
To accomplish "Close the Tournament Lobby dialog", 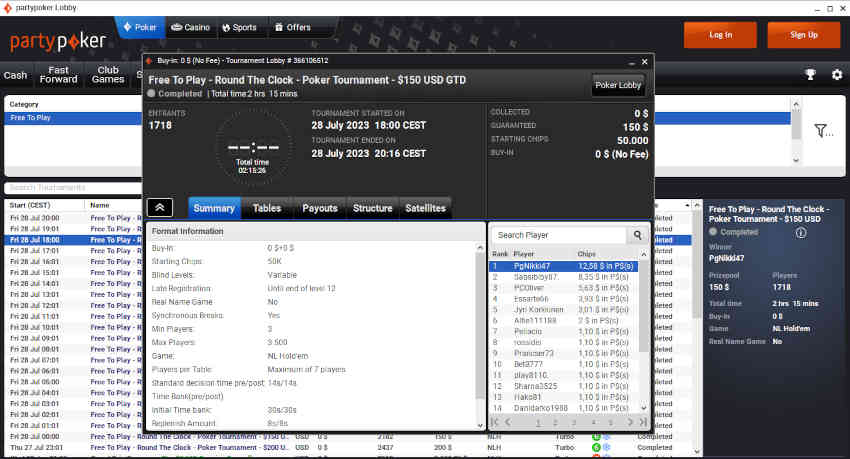I will click(645, 62).
